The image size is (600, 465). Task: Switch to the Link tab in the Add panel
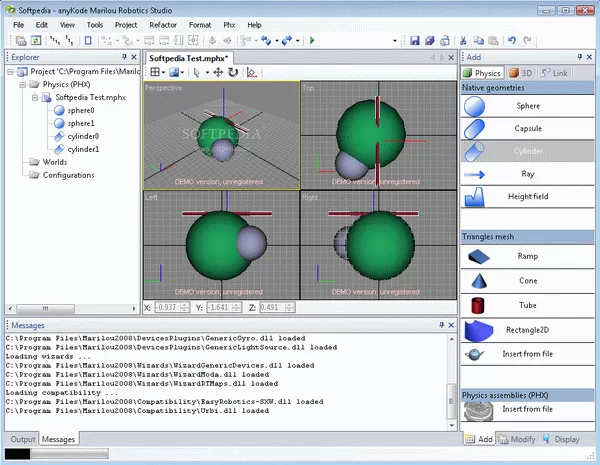tap(554, 73)
